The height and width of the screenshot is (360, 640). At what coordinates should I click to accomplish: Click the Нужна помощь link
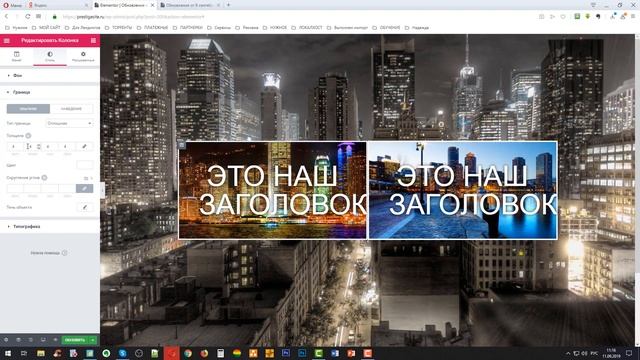[x=49, y=253]
